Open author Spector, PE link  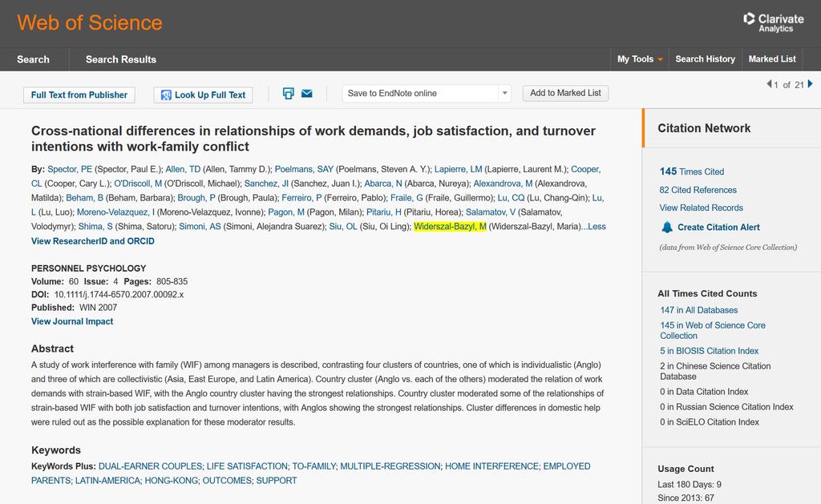(x=70, y=169)
